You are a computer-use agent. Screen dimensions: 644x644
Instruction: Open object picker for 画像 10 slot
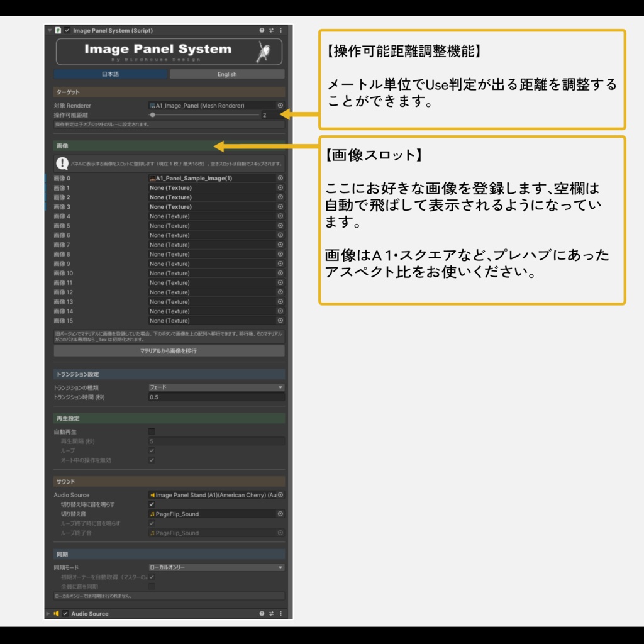(x=280, y=273)
